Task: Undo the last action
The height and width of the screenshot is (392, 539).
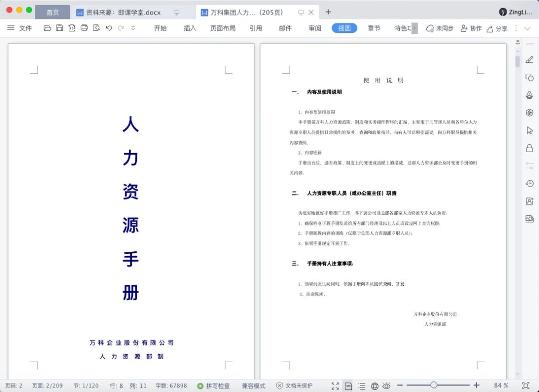Action: tap(109, 28)
